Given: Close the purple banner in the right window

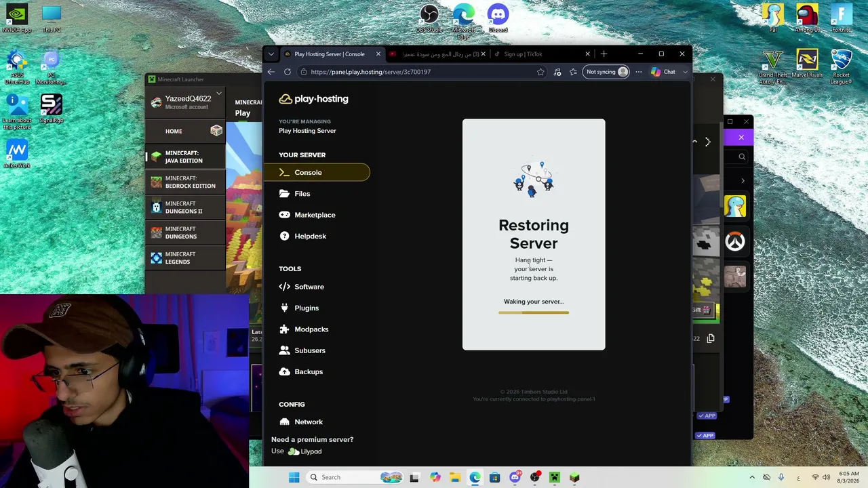Looking at the screenshot, I should coord(741,138).
